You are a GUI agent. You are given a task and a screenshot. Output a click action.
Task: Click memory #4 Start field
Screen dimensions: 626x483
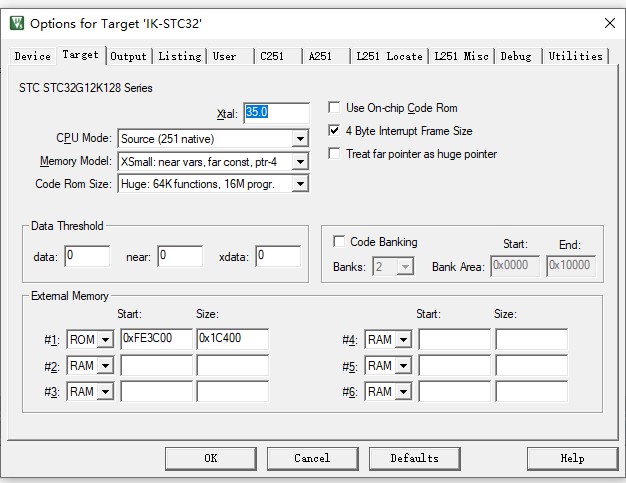pos(454,339)
